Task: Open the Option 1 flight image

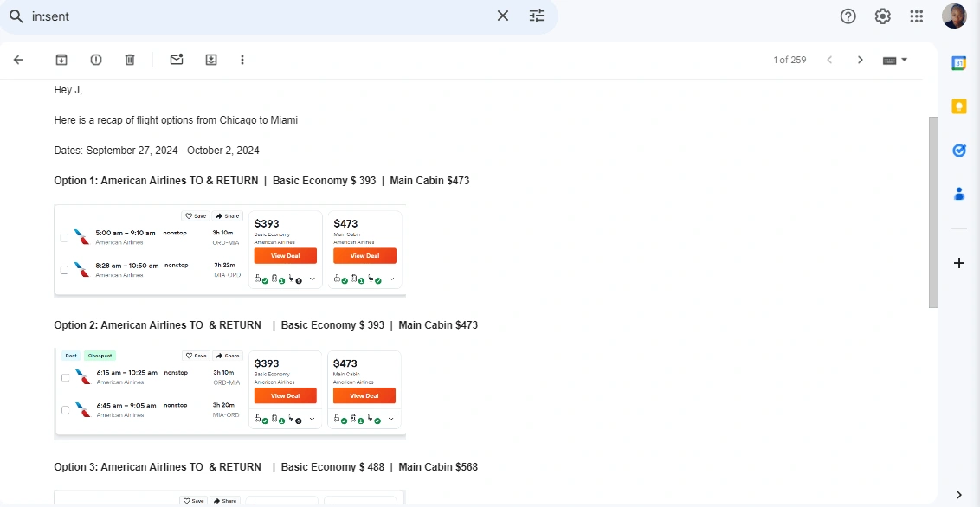Action: (x=230, y=250)
